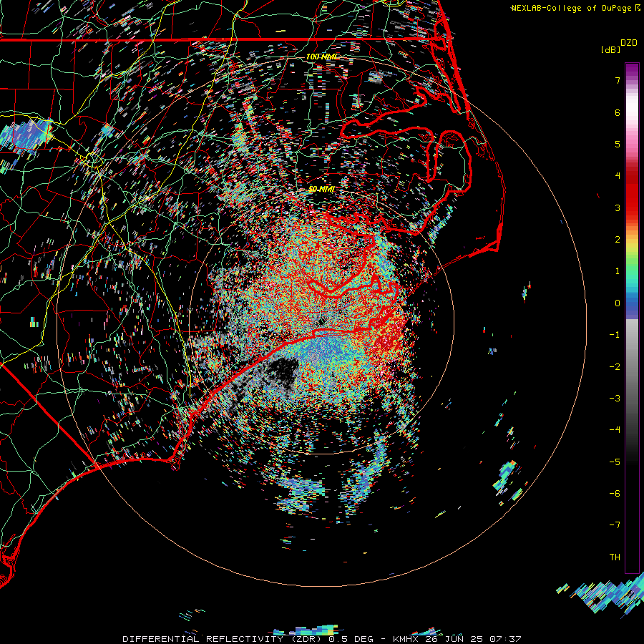This screenshot has height=644, width=644.
Task: Click the 1 value on the legend
Action: click(x=618, y=271)
